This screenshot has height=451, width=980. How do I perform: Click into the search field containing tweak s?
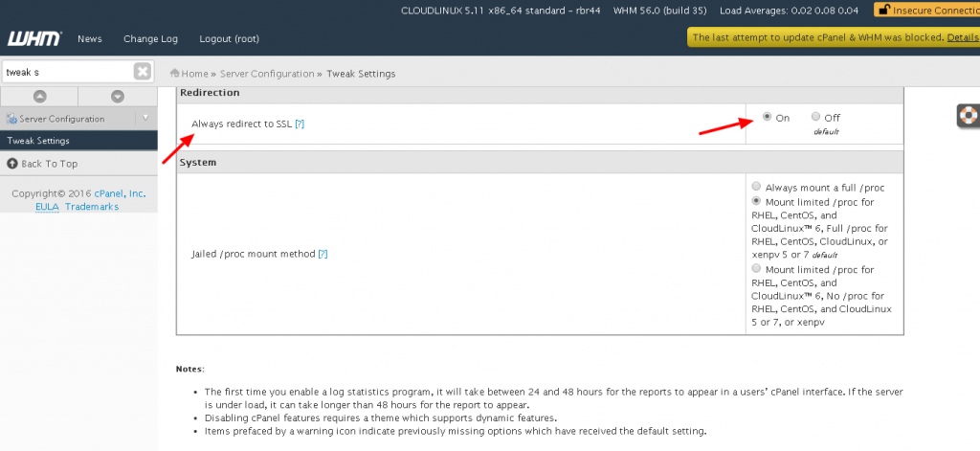click(x=68, y=72)
